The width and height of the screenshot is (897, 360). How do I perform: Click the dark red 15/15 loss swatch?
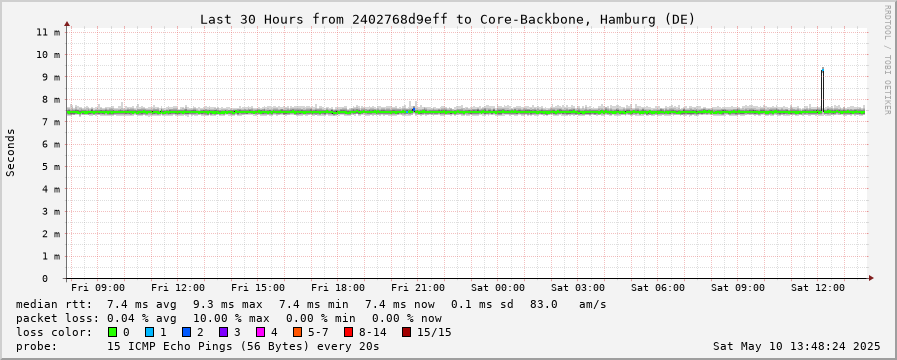[406, 332]
